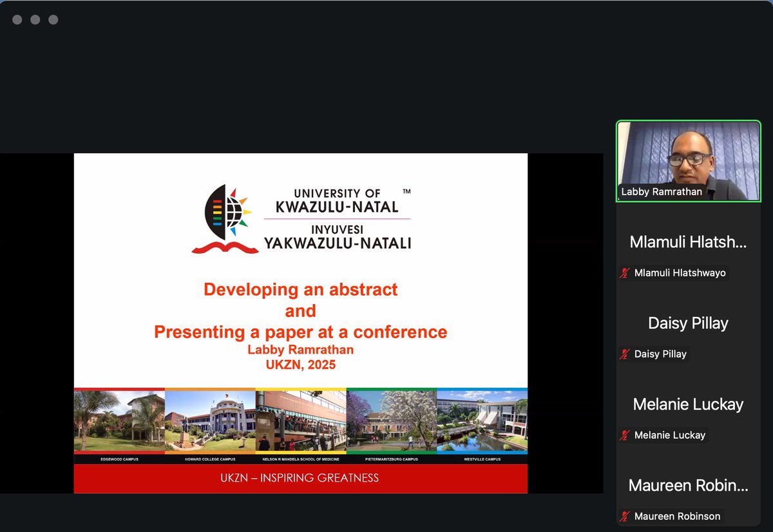This screenshot has width=773, height=532.
Task: Click the Edgewood Campus photo
Action: pos(119,421)
